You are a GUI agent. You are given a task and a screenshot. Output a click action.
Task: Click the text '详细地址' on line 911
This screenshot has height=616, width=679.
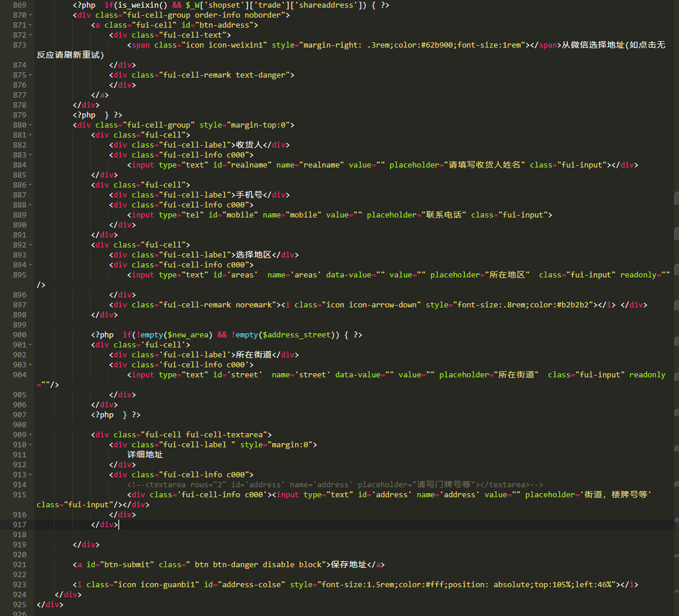145,455
